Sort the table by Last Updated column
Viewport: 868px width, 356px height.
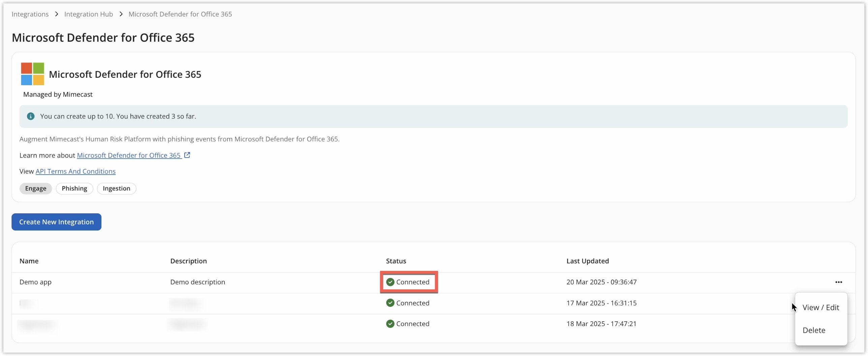588,261
